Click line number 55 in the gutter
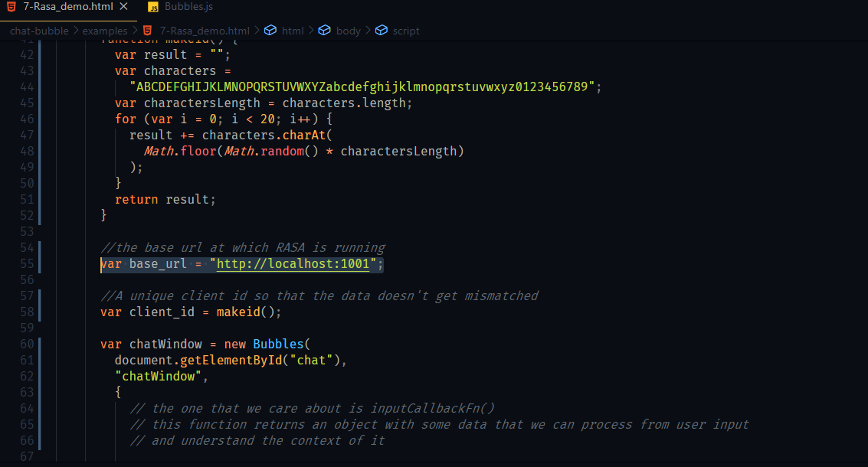Image resolution: width=868 pixels, height=467 pixels. click(x=27, y=264)
